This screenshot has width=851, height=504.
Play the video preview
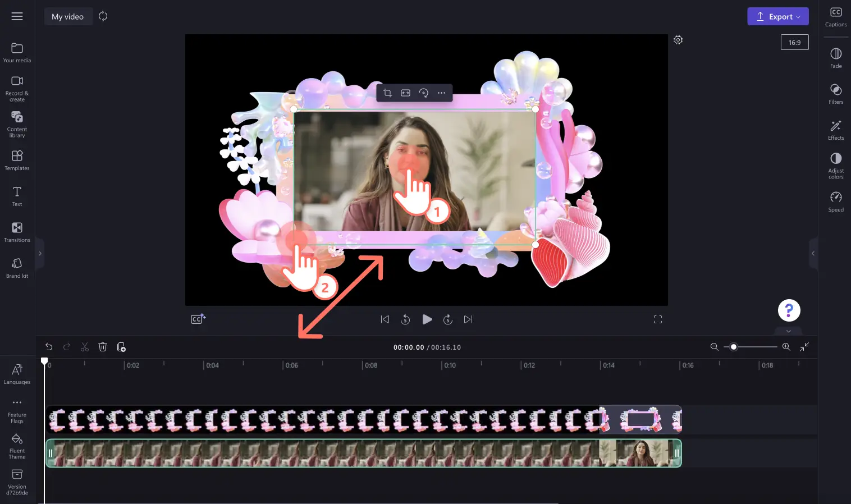click(x=427, y=319)
